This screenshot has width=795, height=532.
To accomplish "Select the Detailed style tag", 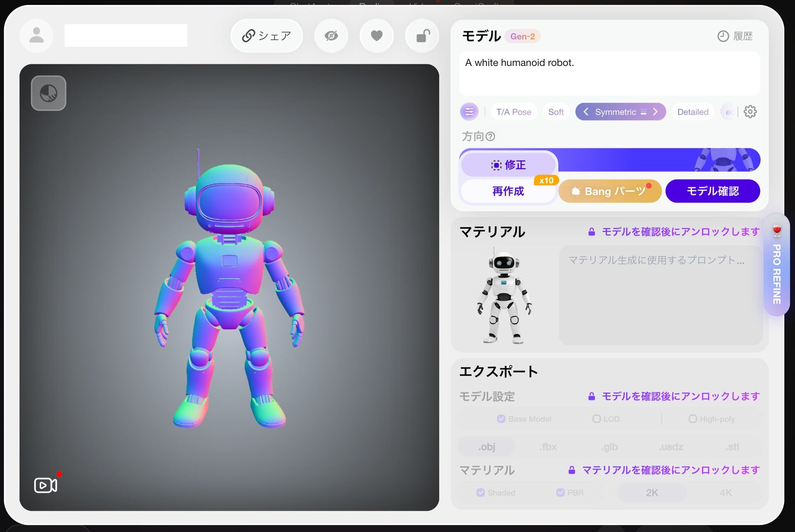I will point(693,112).
